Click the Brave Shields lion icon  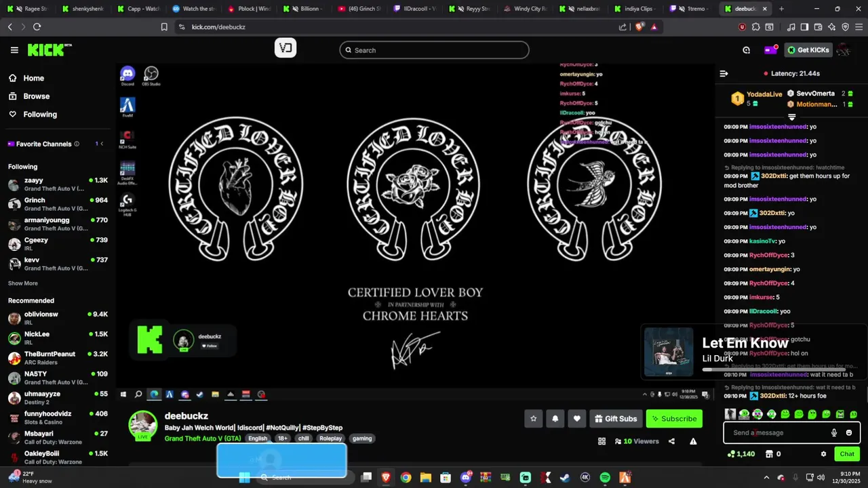coord(639,26)
